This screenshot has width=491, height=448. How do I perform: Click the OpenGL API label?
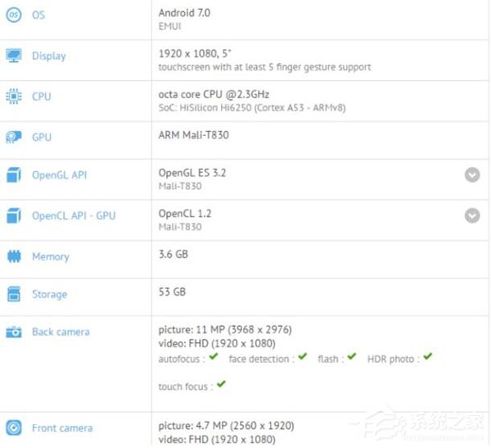click(60, 175)
